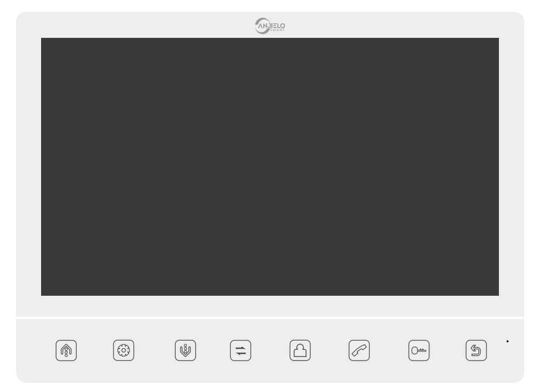540x392 pixels.
Task: Select the user profile bust key
Action: [x=300, y=350]
